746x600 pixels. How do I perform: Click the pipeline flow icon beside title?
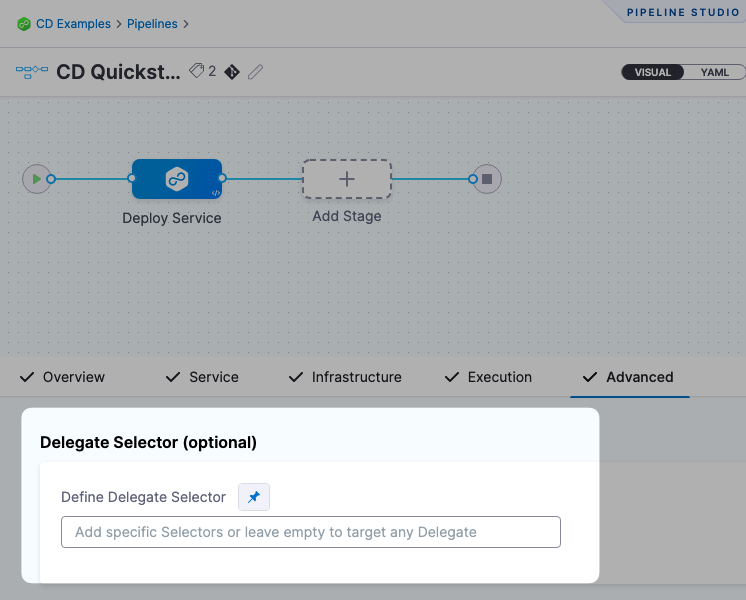[x=32, y=72]
